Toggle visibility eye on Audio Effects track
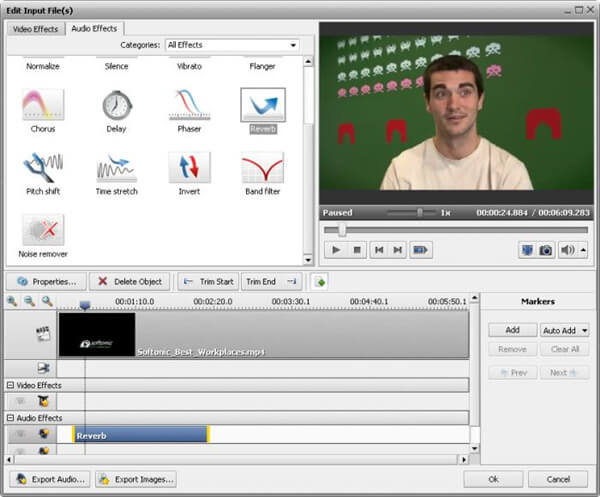The width and height of the screenshot is (600, 497). pyautogui.click(x=20, y=434)
